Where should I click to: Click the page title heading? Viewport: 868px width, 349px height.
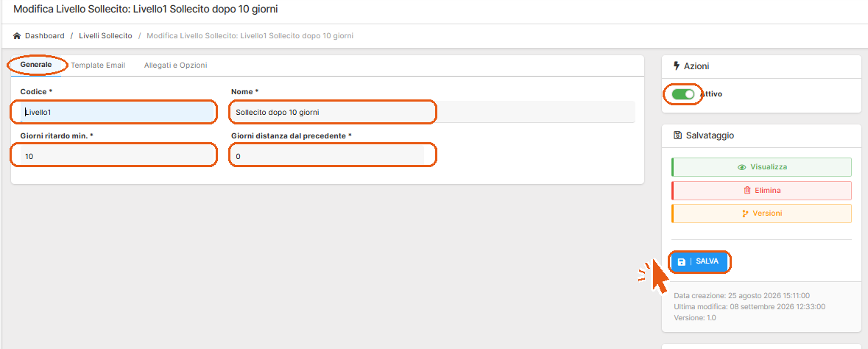146,10
